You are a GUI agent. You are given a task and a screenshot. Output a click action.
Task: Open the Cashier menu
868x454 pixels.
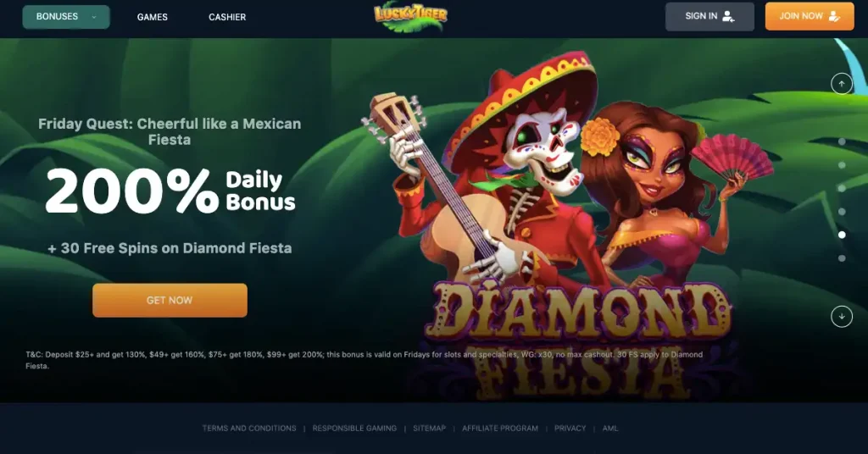click(x=227, y=17)
